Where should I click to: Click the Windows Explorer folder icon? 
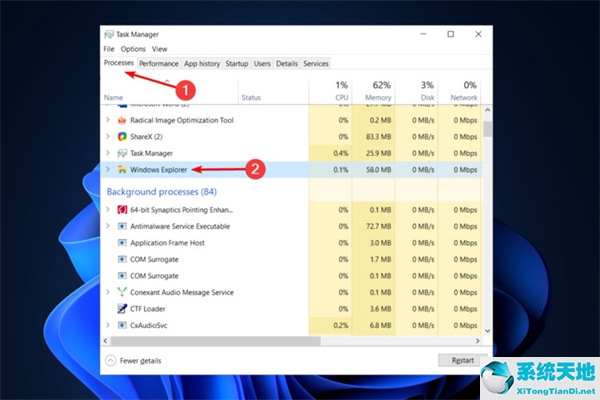coord(122,170)
